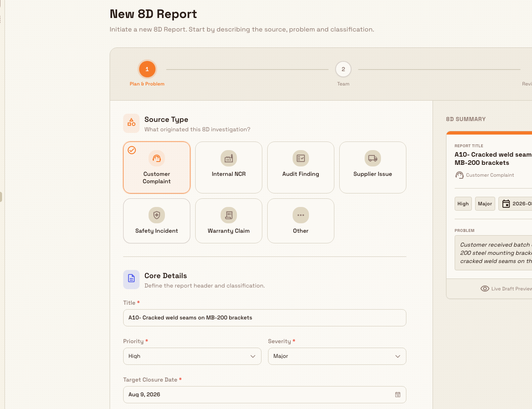Select the Warranty Claim source card
The height and width of the screenshot is (409, 532).
[x=229, y=221]
